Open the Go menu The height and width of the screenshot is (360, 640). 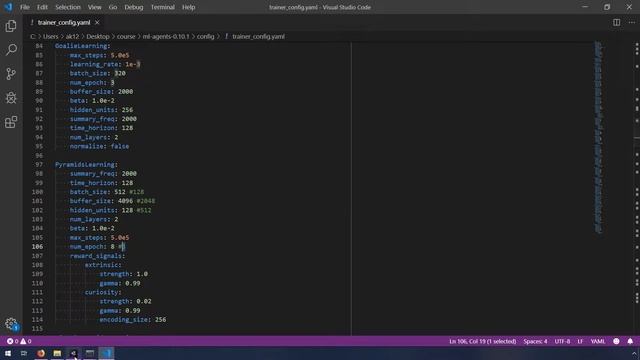tap(113, 7)
